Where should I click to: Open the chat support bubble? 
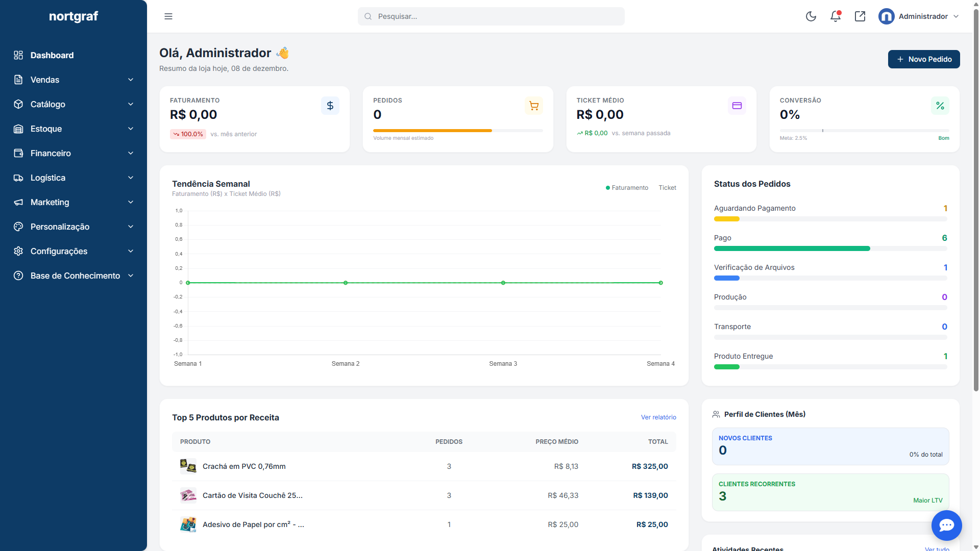click(946, 525)
